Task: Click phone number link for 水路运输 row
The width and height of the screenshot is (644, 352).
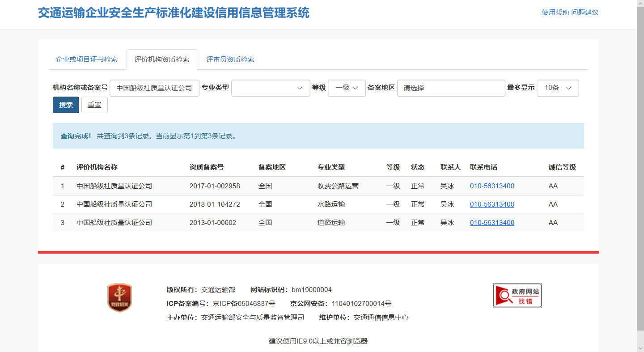Action: pyautogui.click(x=492, y=204)
